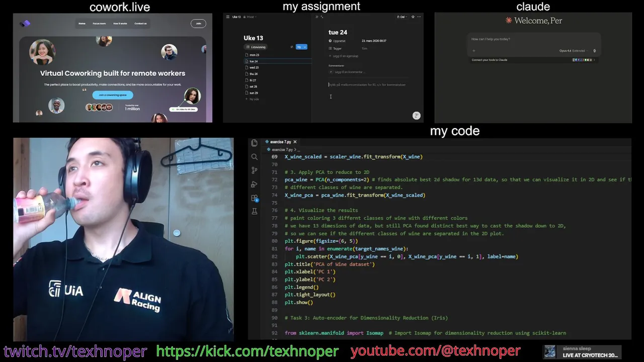Image resolution: width=644 pixels, height=362 pixels.
Task: Open the three-dot page menu in Notion
Action: point(419,17)
